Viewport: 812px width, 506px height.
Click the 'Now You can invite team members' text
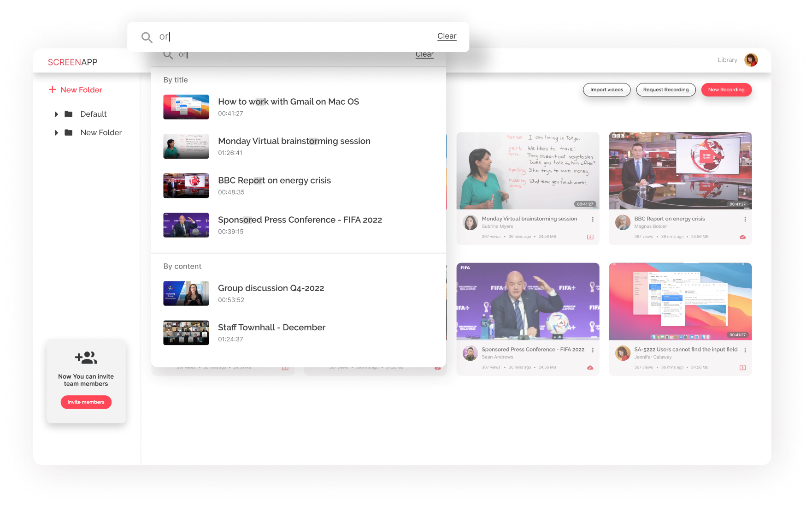[x=86, y=380]
